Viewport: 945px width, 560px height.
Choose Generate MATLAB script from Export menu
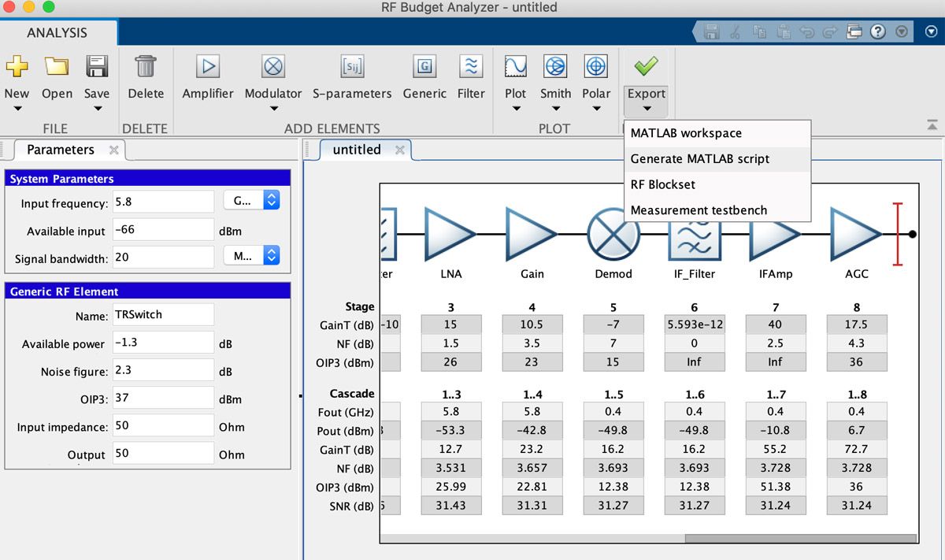tap(699, 159)
